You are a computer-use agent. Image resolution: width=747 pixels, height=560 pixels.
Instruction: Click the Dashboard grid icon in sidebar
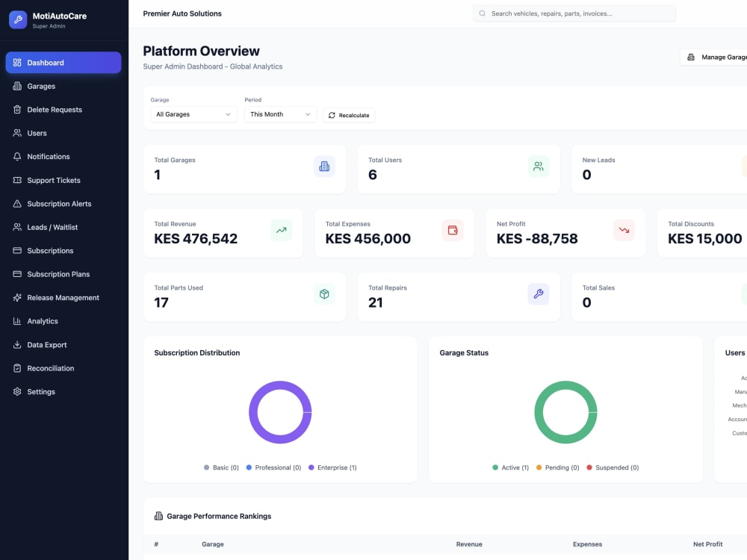coord(17,63)
